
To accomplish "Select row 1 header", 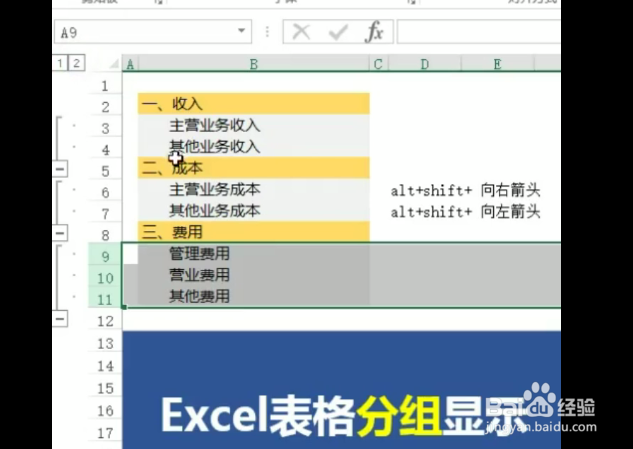I will [105, 85].
